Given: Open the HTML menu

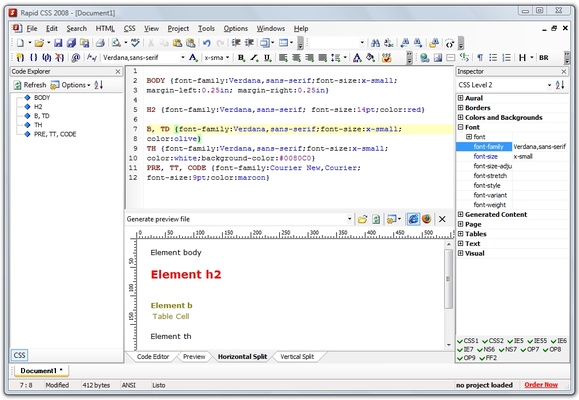Looking at the screenshot, I should point(105,28).
